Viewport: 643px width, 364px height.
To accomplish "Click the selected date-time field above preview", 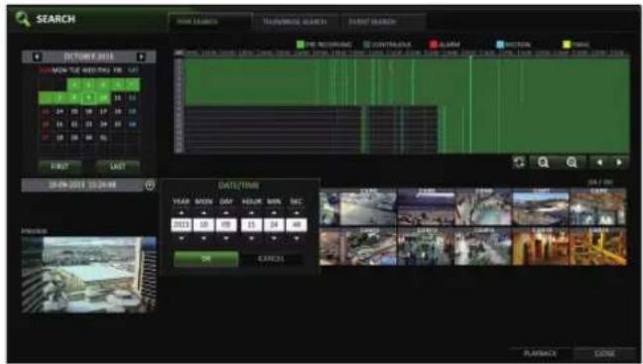I will click(82, 185).
